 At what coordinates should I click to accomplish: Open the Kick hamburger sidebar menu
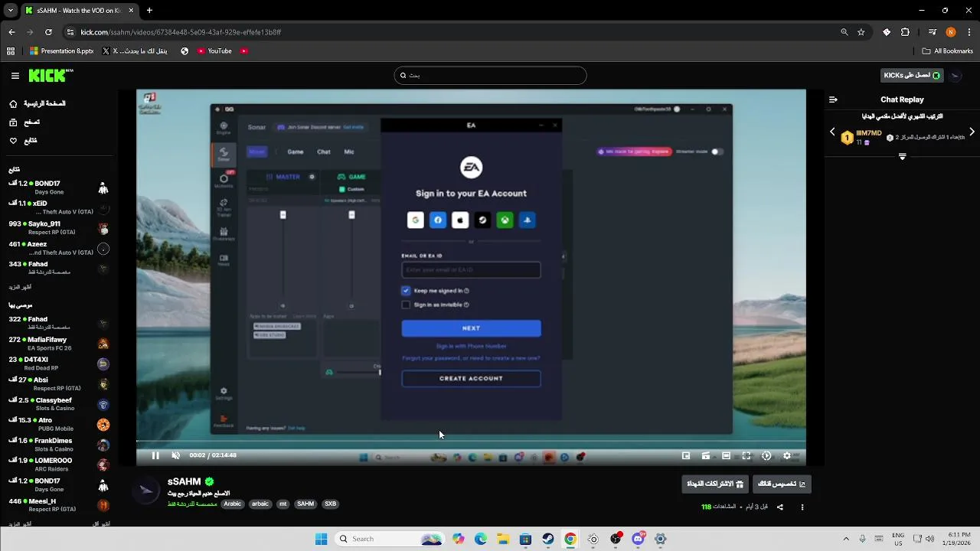[15, 76]
